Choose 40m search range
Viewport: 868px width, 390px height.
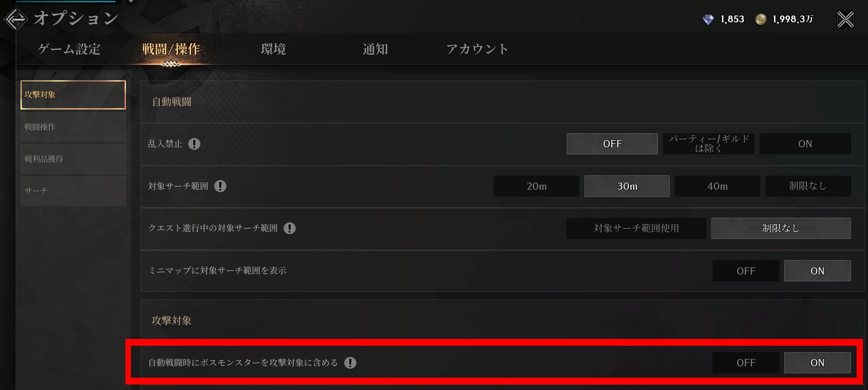click(717, 186)
